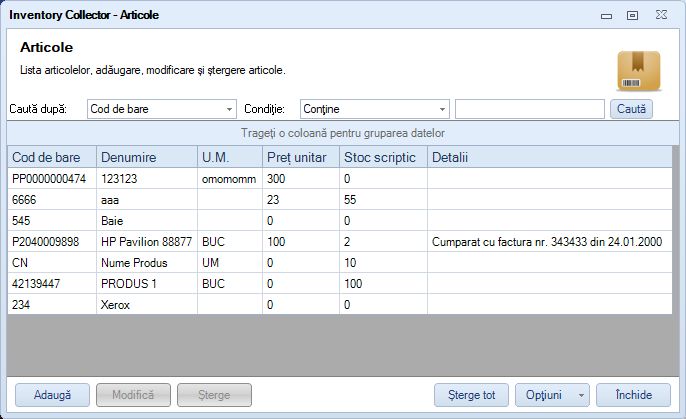This screenshot has width=686, height=419.
Task: Click the Închide button
Action: coord(634,395)
